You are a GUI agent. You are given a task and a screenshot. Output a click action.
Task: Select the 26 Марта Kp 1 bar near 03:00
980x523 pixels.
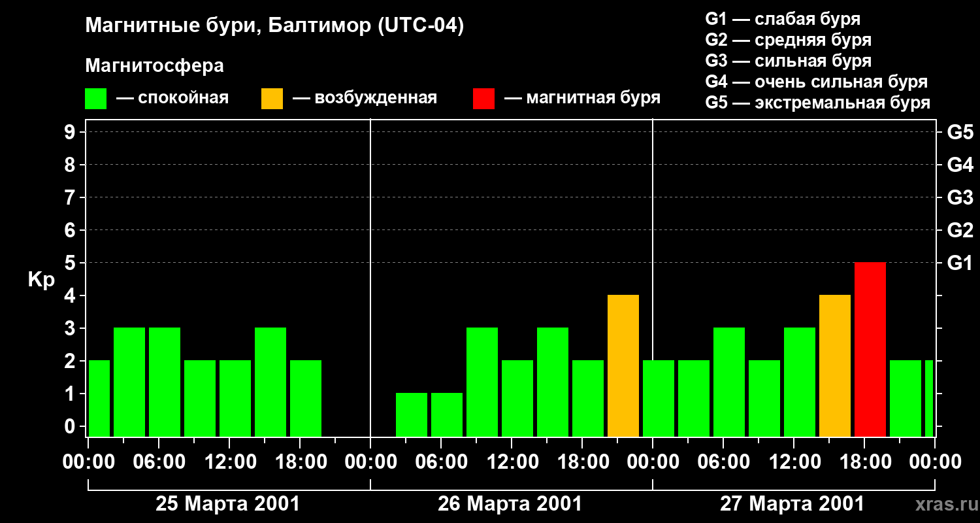tap(412, 415)
